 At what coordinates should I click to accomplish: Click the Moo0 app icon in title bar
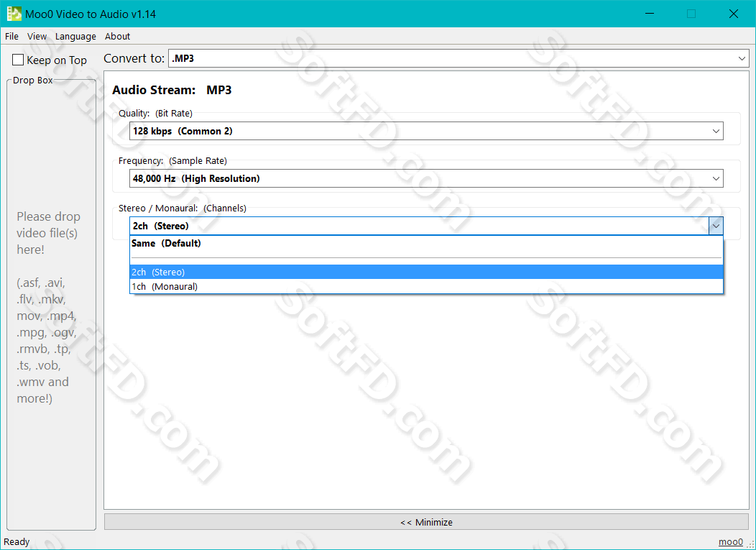tap(14, 14)
